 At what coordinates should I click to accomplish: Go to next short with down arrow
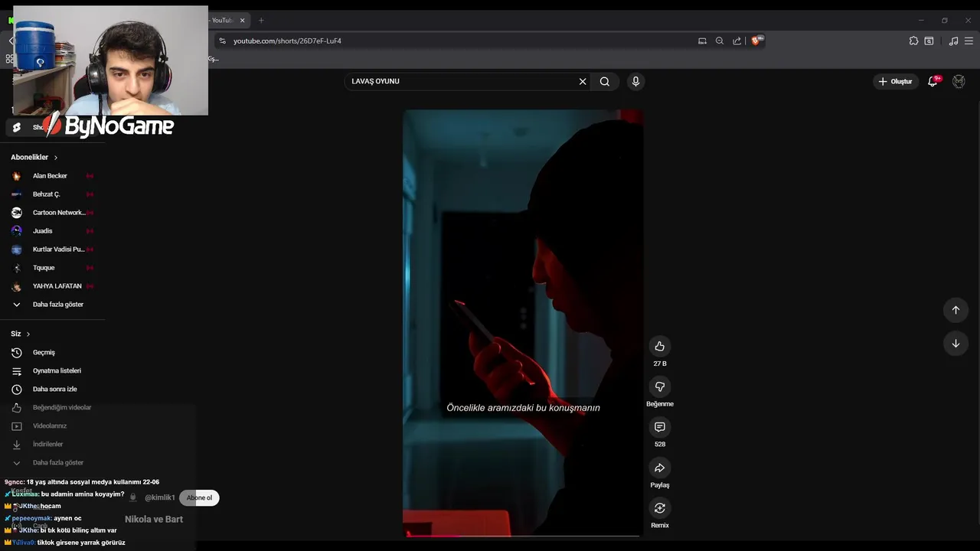click(x=955, y=344)
